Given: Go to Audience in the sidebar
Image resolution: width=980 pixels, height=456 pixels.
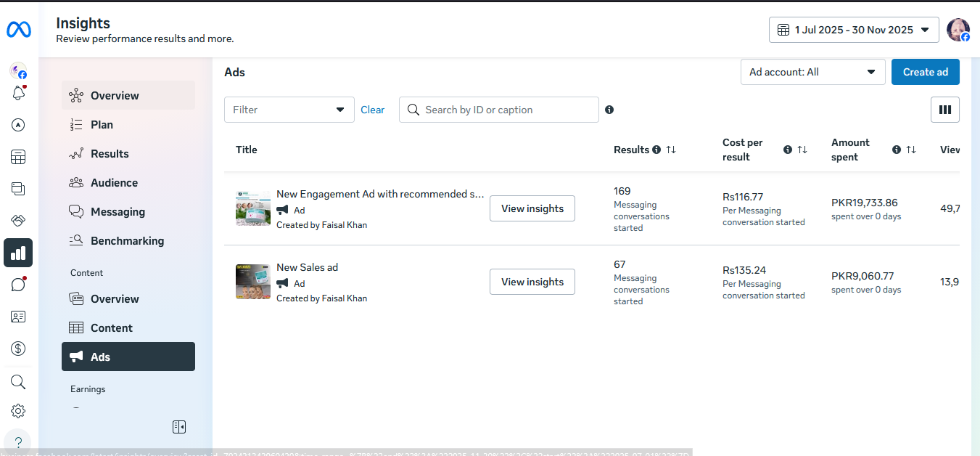Looking at the screenshot, I should point(114,183).
